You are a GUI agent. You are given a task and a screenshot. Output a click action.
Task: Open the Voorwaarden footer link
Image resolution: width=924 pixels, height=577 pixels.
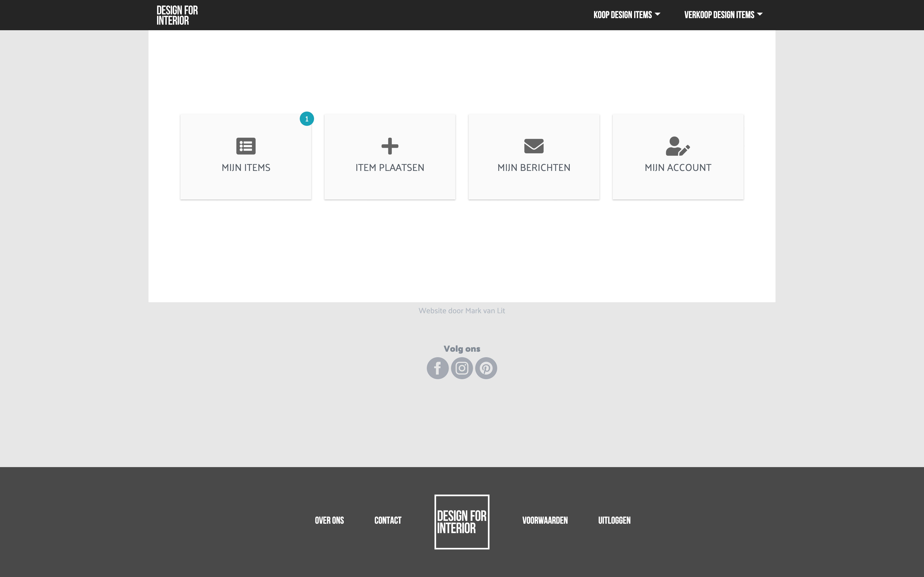coord(545,520)
